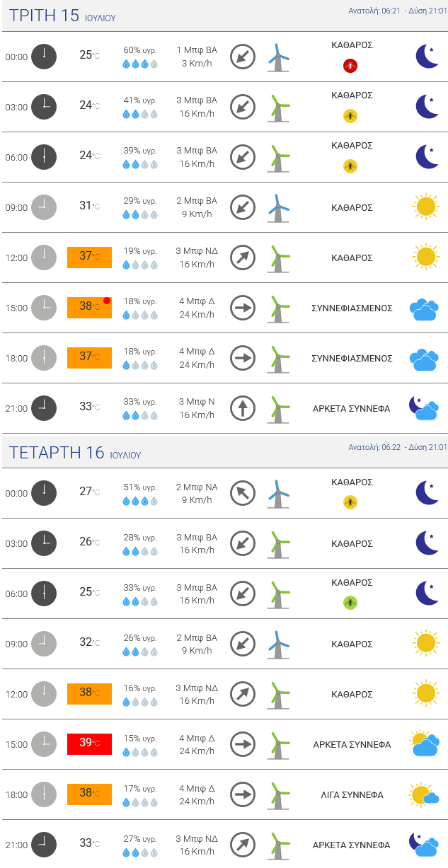Click ΑΡΚΕΤΑ ΣΥΝΝΕΦΑ label at Wednesday 21:00
Screen dimensions: 448x868
click(352, 845)
